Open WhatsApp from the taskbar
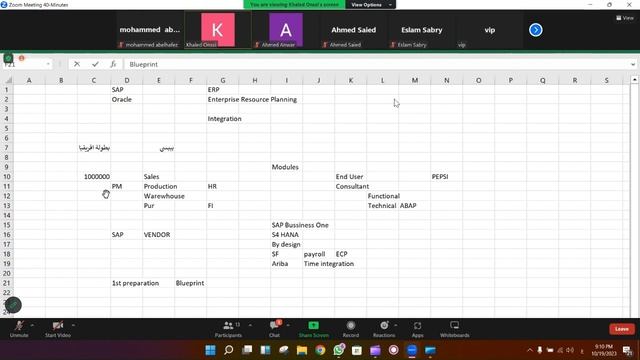The image size is (640, 360). (x=338, y=350)
